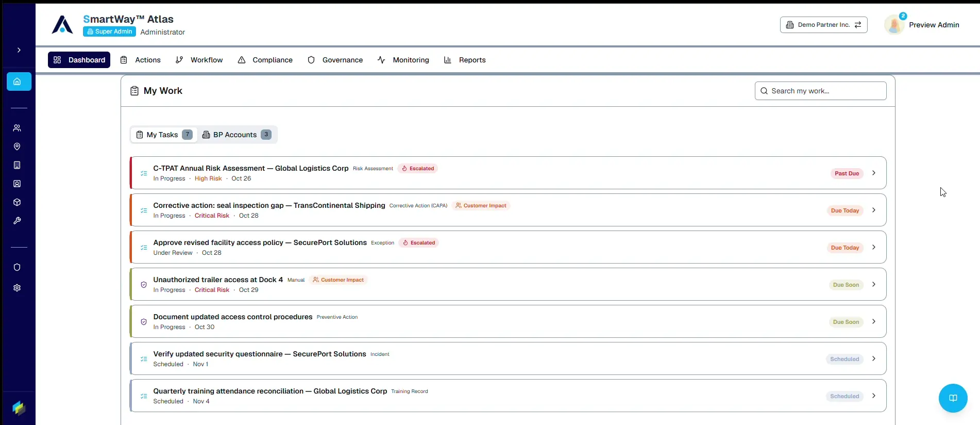This screenshot has height=425, width=980.
Task: Open the wrench tools icon in sidebar
Action: pos(17,221)
